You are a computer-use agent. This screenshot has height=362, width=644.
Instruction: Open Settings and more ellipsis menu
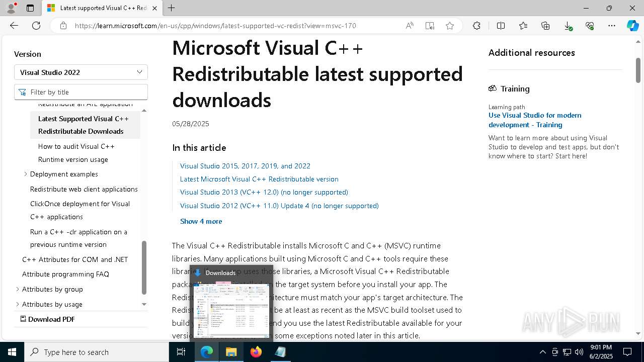pos(612,26)
